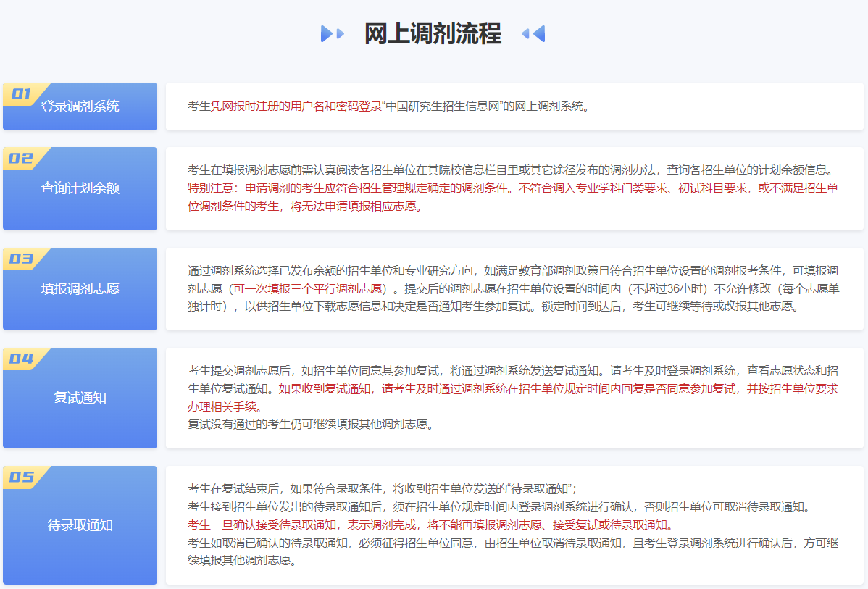Click the line 位调剂条件的考生，将无法申请填报相应志愿
868x589 pixels.
[305, 206]
